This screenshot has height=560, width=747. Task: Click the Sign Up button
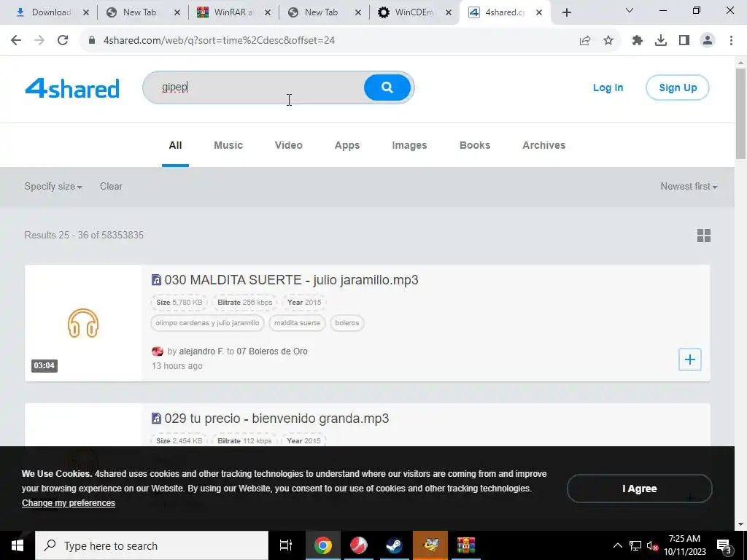pyautogui.click(x=678, y=87)
